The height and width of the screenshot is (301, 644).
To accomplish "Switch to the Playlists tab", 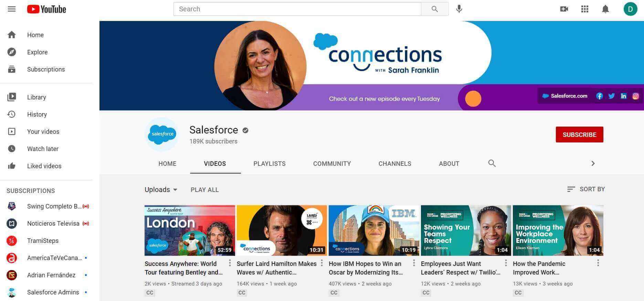I will (x=269, y=164).
